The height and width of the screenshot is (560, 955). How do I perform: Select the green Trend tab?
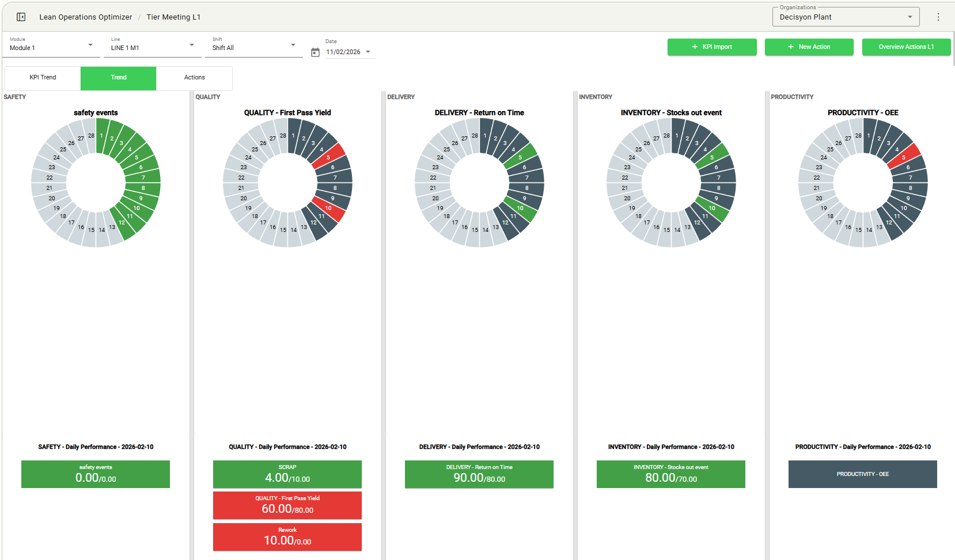tap(119, 78)
